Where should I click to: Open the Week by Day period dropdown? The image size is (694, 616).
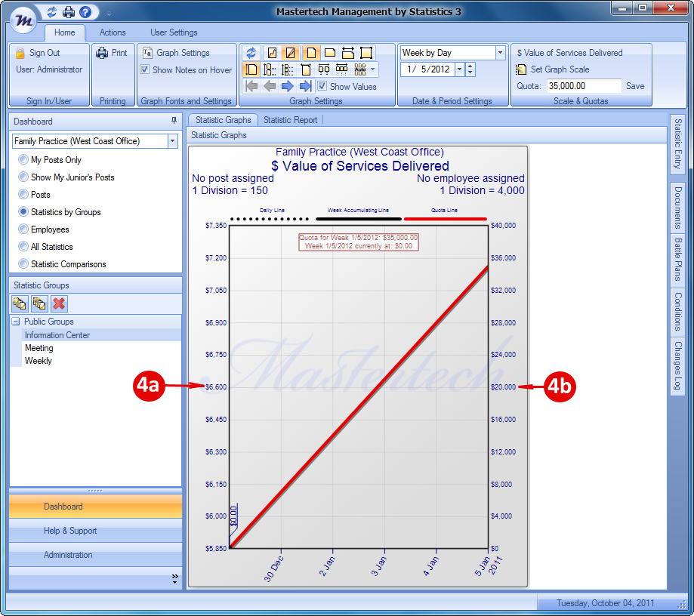click(x=500, y=53)
